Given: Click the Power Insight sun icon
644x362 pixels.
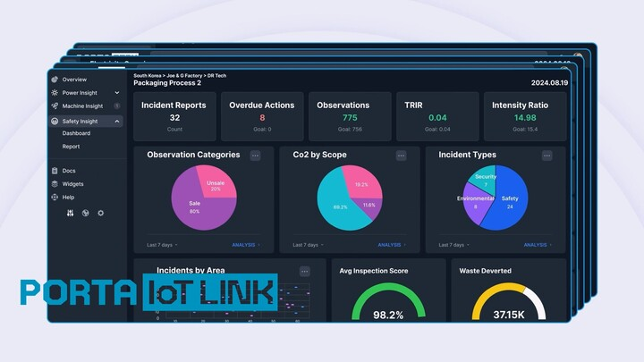Looking at the screenshot, I should tap(55, 93).
